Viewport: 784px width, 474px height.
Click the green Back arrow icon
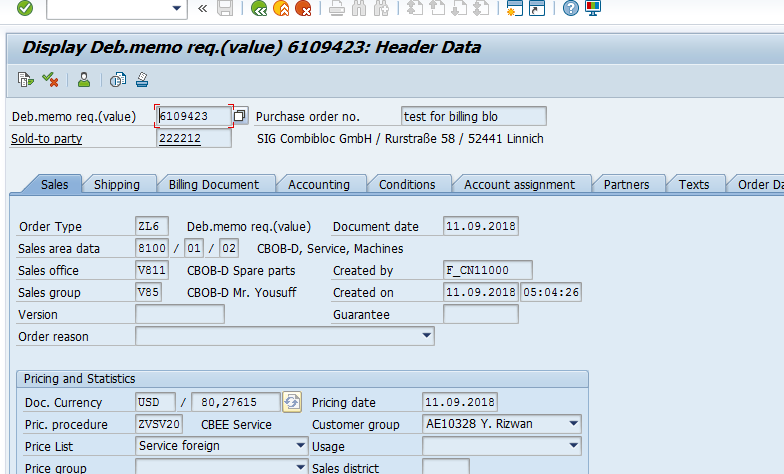(259, 9)
